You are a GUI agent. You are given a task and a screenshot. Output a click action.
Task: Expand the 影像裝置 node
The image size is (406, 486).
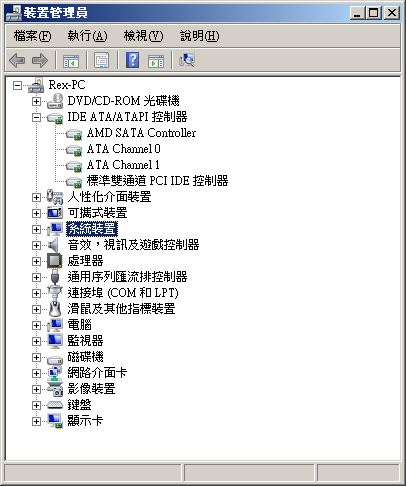coord(36,389)
